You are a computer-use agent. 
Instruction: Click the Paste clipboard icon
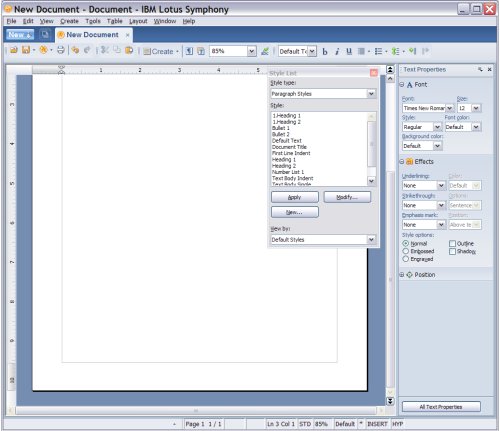(129, 50)
